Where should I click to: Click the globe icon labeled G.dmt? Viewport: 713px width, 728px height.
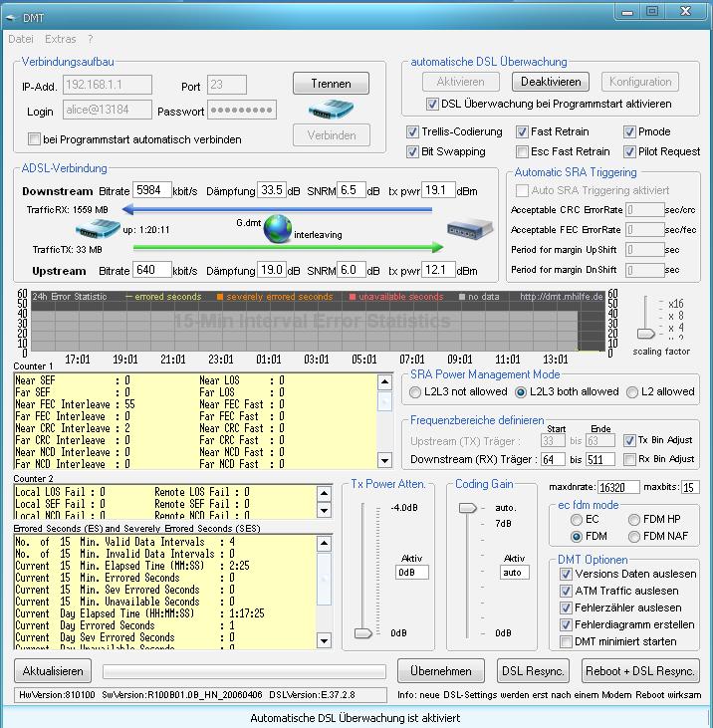point(278,229)
